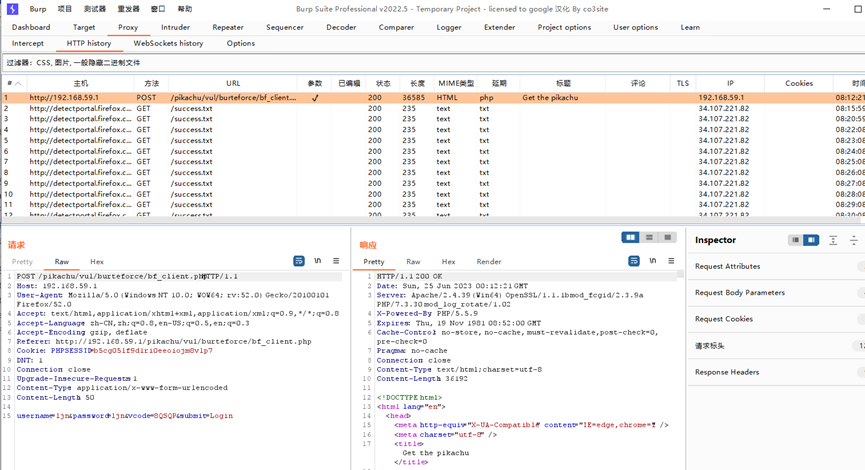Switch to the Decoder tab
The height and width of the screenshot is (470, 865).
click(x=341, y=27)
